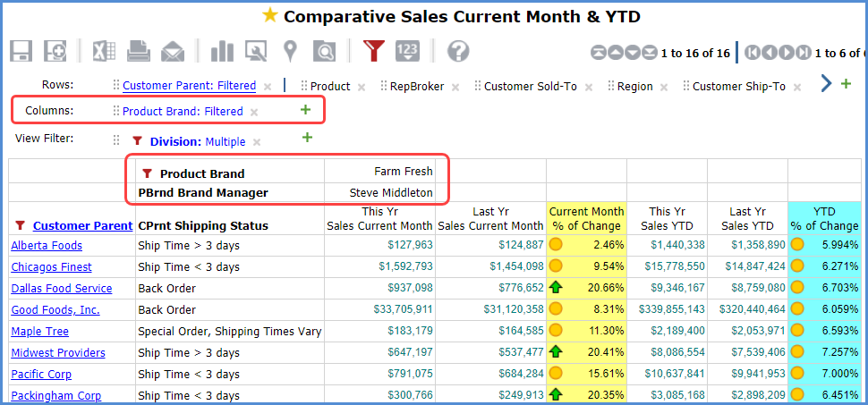Screen dimensions: 868x405
Task: Email the report using envelope icon
Action: click(172, 51)
